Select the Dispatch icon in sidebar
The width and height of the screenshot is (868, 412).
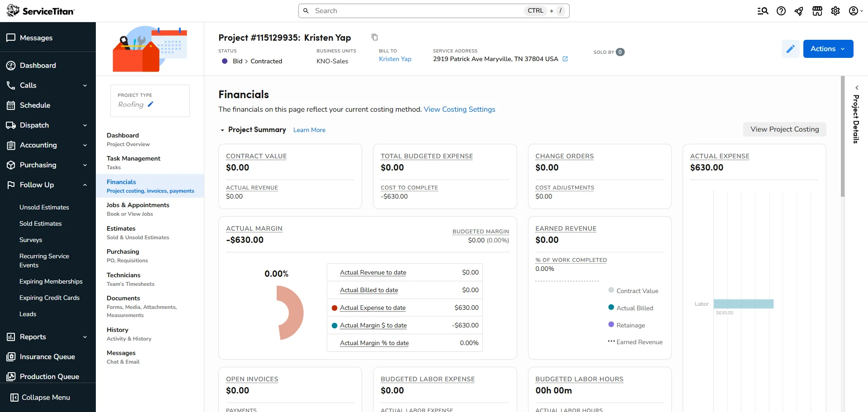(11, 125)
